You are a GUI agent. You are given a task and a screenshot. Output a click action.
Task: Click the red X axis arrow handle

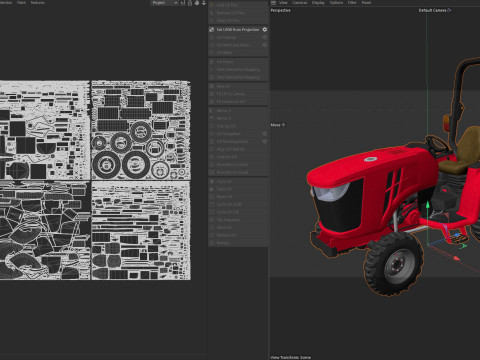click(457, 258)
